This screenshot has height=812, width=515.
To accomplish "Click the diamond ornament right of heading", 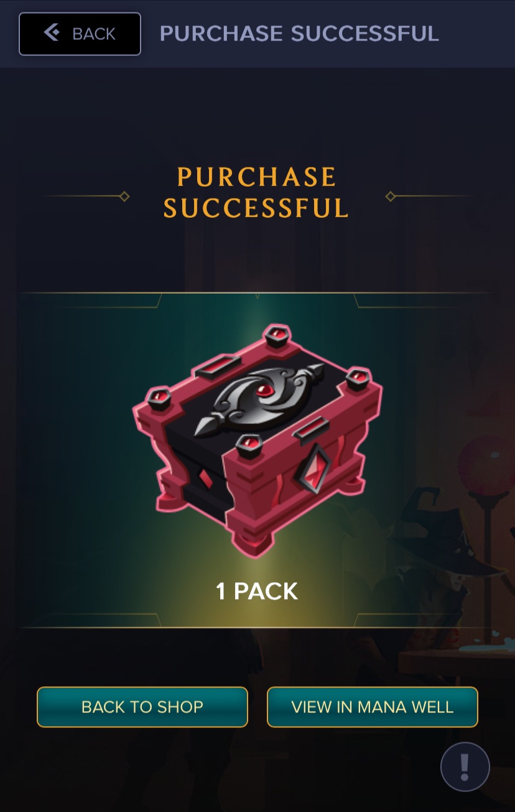I will click(391, 197).
